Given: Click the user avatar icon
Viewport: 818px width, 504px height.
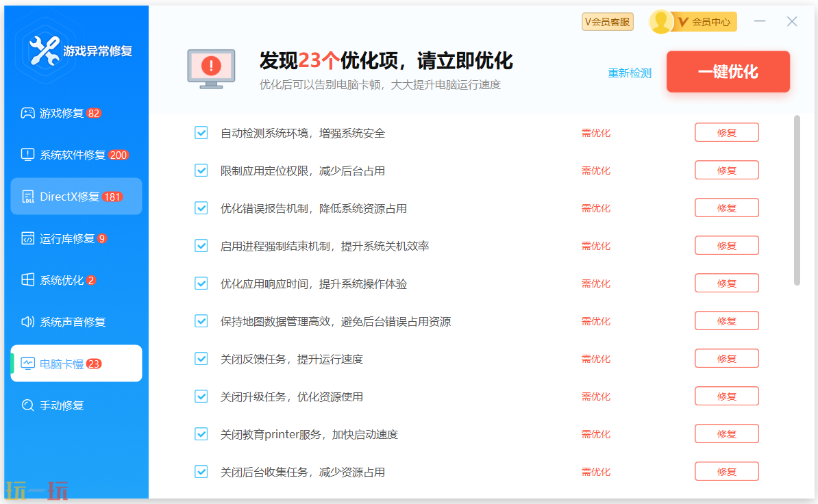Looking at the screenshot, I should [x=660, y=21].
